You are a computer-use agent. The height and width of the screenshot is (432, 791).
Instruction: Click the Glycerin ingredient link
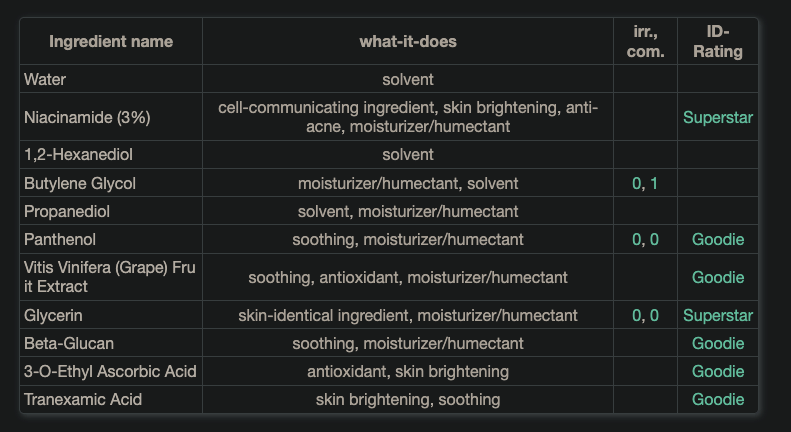53,315
